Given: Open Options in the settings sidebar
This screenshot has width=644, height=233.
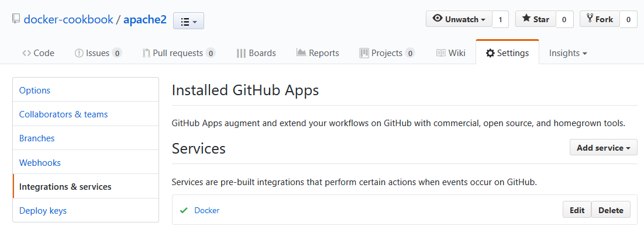Looking at the screenshot, I should (x=86, y=90).
